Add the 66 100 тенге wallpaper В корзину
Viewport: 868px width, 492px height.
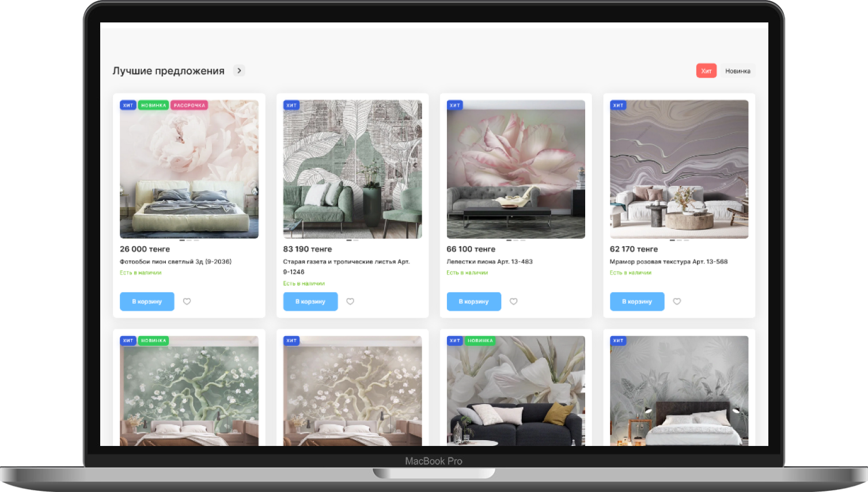(473, 302)
